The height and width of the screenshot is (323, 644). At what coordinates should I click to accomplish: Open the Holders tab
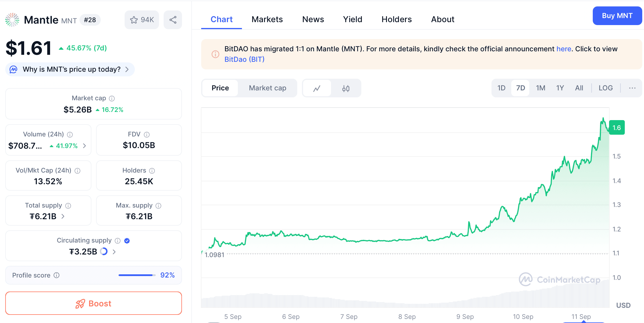[x=397, y=19]
